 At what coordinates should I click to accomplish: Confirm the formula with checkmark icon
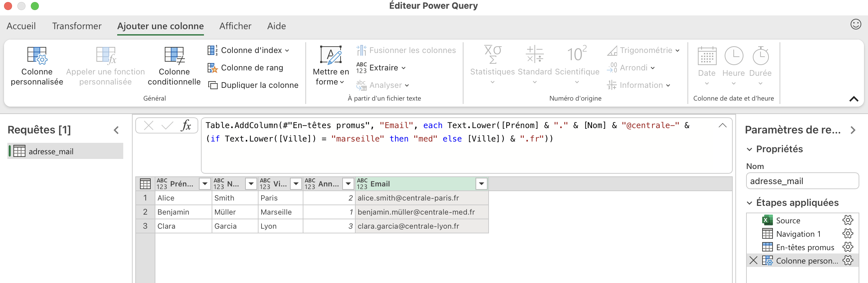click(x=167, y=126)
